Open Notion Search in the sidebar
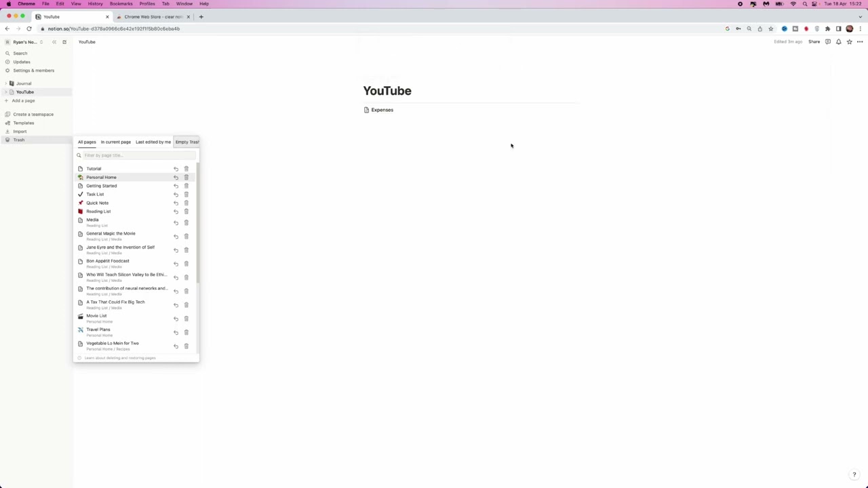868x488 pixels. 20,54
